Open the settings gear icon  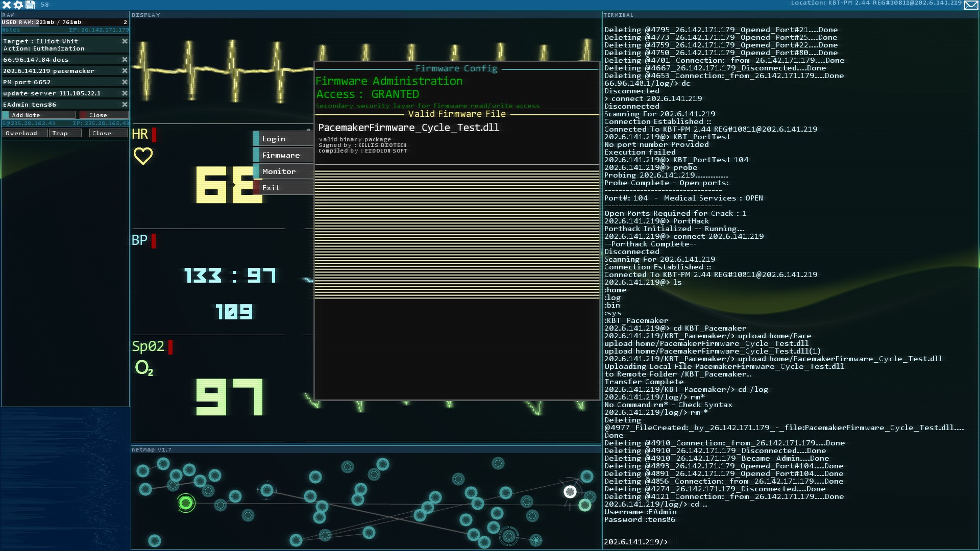pyautogui.click(x=18, y=5)
